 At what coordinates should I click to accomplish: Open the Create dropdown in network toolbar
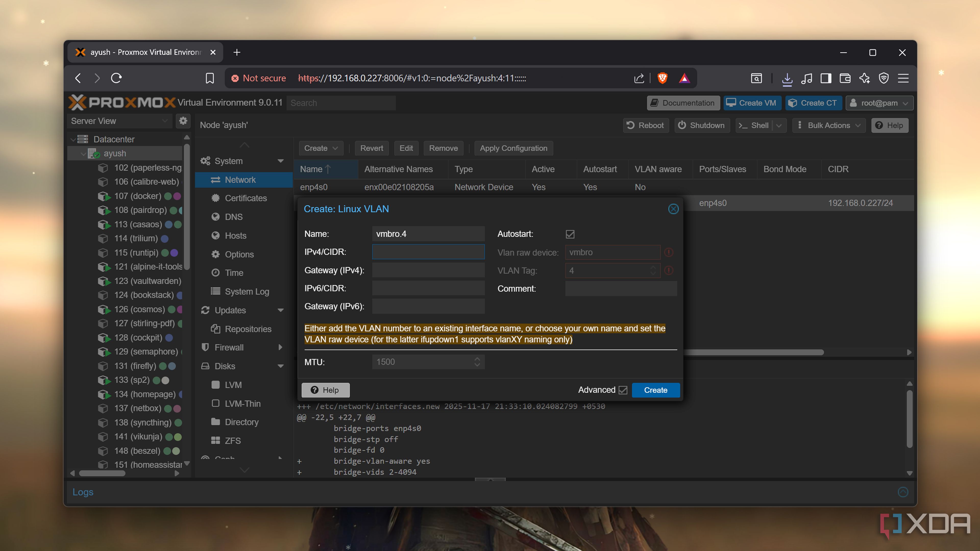(321, 148)
